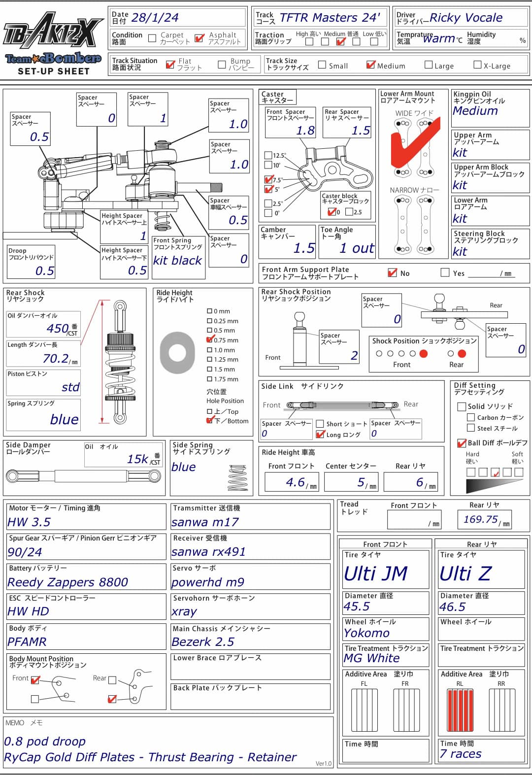
Task: Check the Steel diff option
Action: 471,428
